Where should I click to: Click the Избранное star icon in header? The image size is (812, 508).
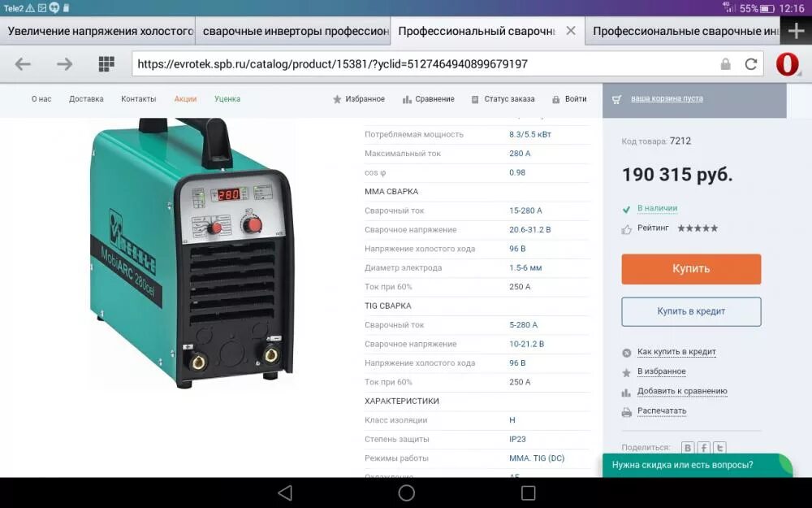pos(337,99)
